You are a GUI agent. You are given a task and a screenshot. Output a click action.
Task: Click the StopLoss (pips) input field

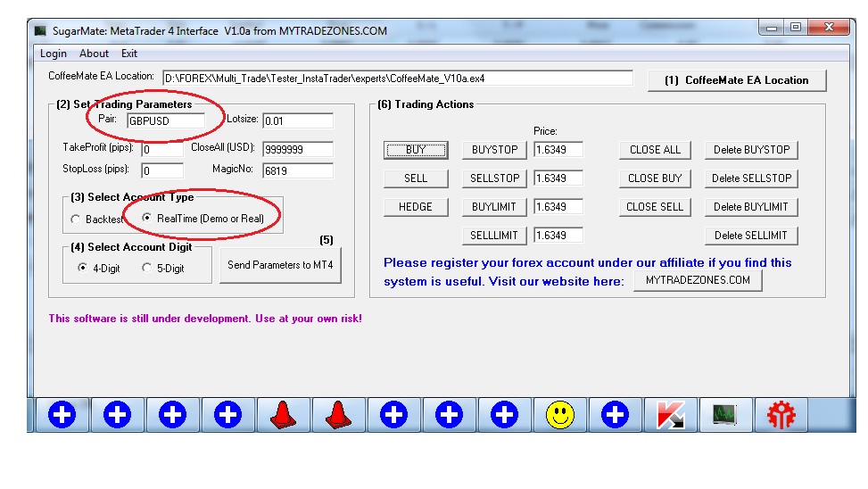(162, 170)
